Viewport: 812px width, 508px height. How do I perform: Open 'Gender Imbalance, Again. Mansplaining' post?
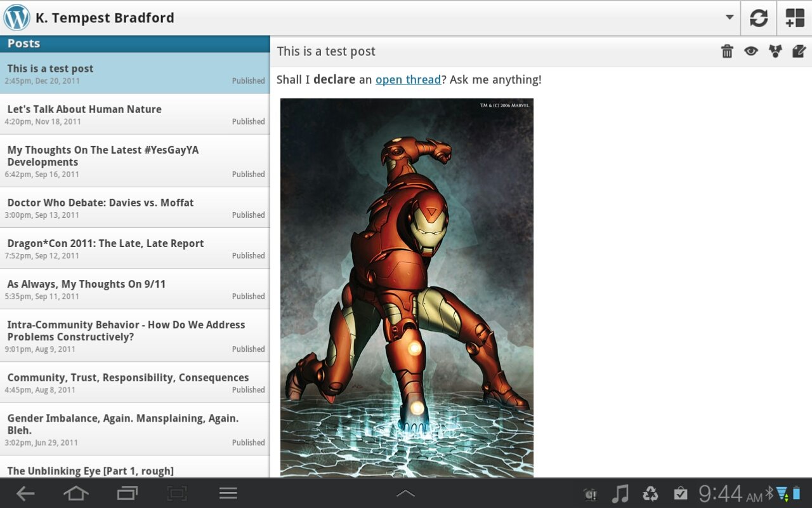(134, 429)
